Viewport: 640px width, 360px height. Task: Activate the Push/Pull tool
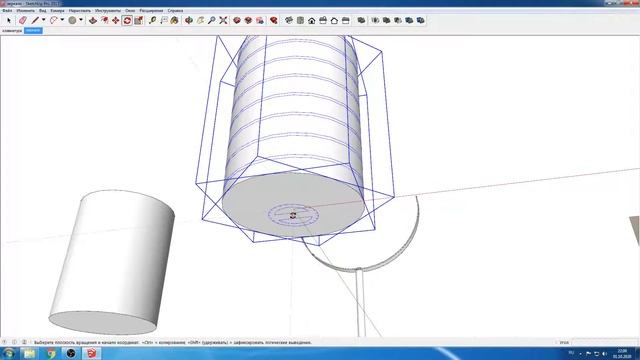point(93,20)
